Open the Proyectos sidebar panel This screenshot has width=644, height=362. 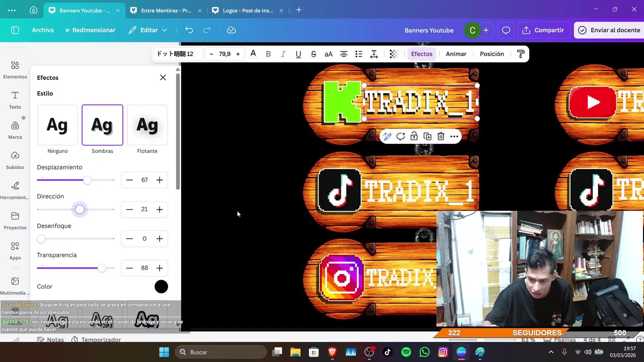pyautogui.click(x=15, y=221)
